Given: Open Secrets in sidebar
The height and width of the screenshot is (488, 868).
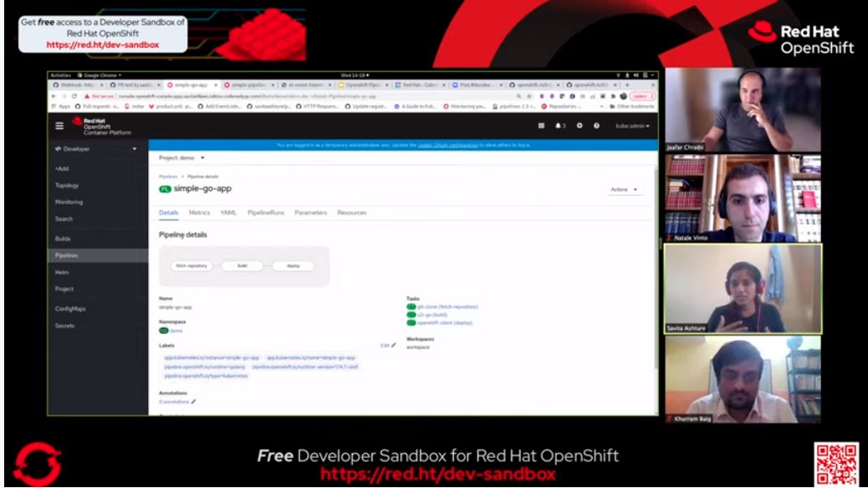Looking at the screenshot, I should click(x=64, y=326).
